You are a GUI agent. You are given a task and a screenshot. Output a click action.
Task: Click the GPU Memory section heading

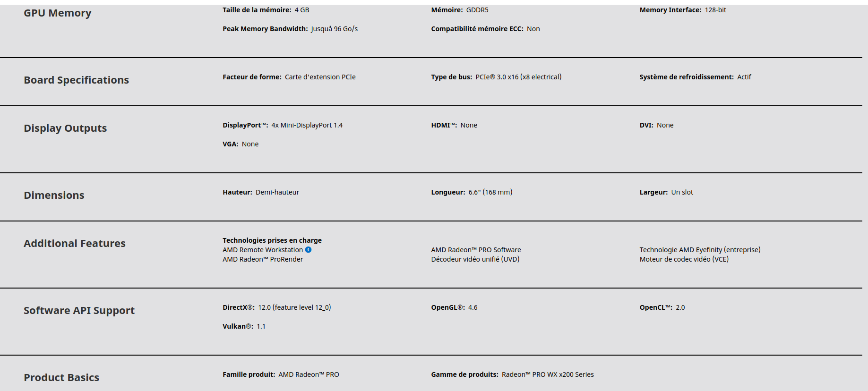pyautogui.click(x=58, y=13)
